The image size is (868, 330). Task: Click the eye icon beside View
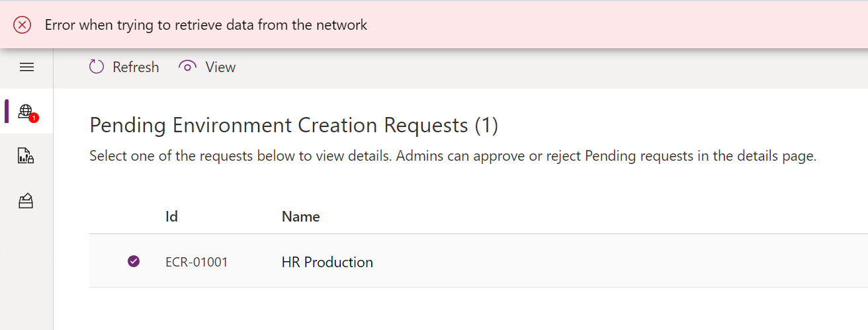pos(188,67)
